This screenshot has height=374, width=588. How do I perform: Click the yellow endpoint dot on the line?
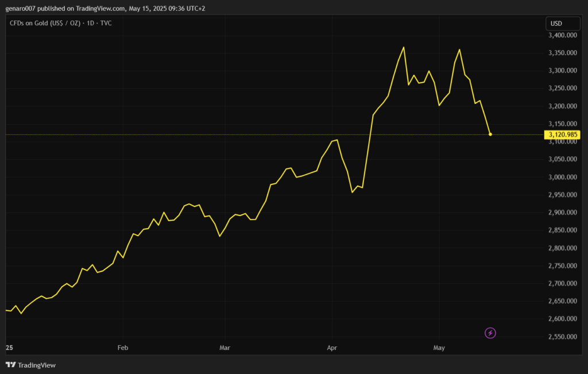[490, 134]
